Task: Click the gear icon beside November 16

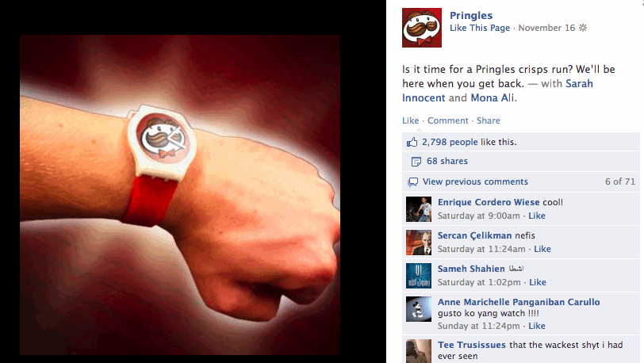Action: coord(583,28)
